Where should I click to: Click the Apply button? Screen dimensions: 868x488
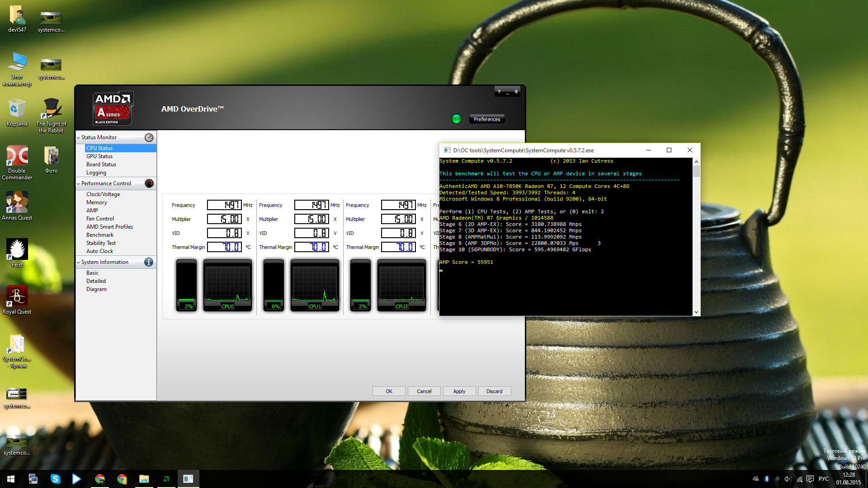click(459, 391)
